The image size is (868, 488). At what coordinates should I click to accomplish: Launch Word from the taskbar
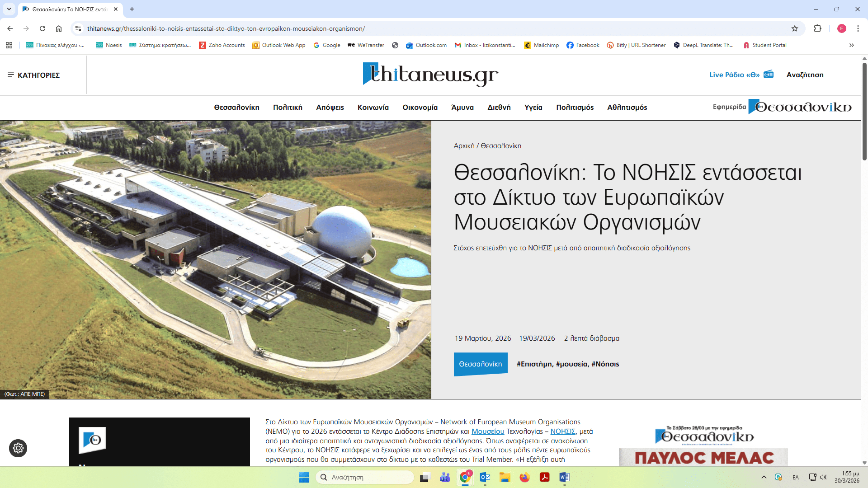(x=564, y=477)
